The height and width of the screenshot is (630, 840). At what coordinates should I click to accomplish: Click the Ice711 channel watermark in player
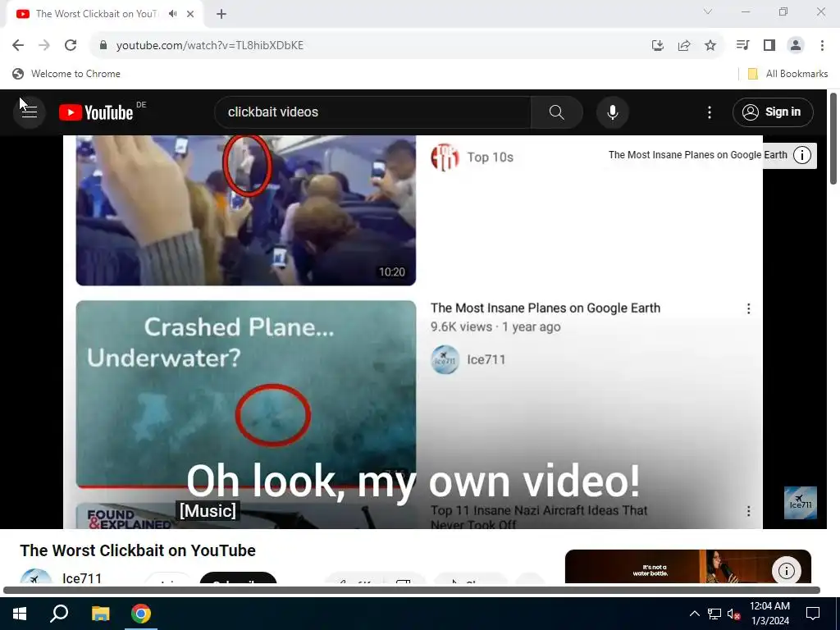(x=801, y=503)
